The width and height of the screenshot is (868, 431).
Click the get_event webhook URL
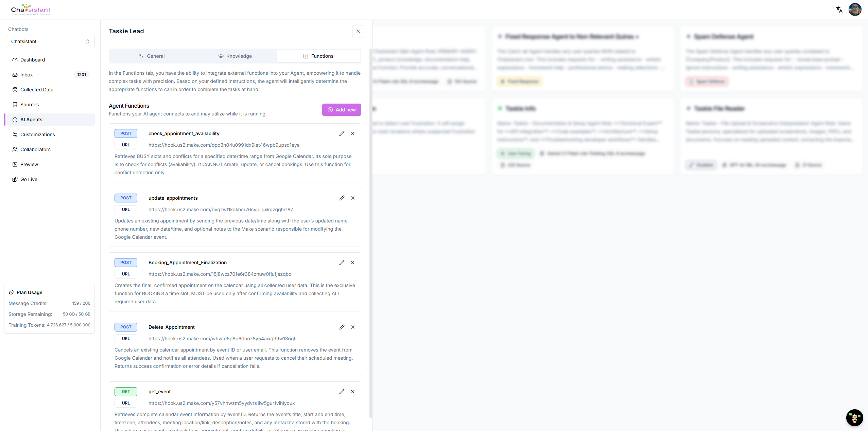click(x=222, y=403)
